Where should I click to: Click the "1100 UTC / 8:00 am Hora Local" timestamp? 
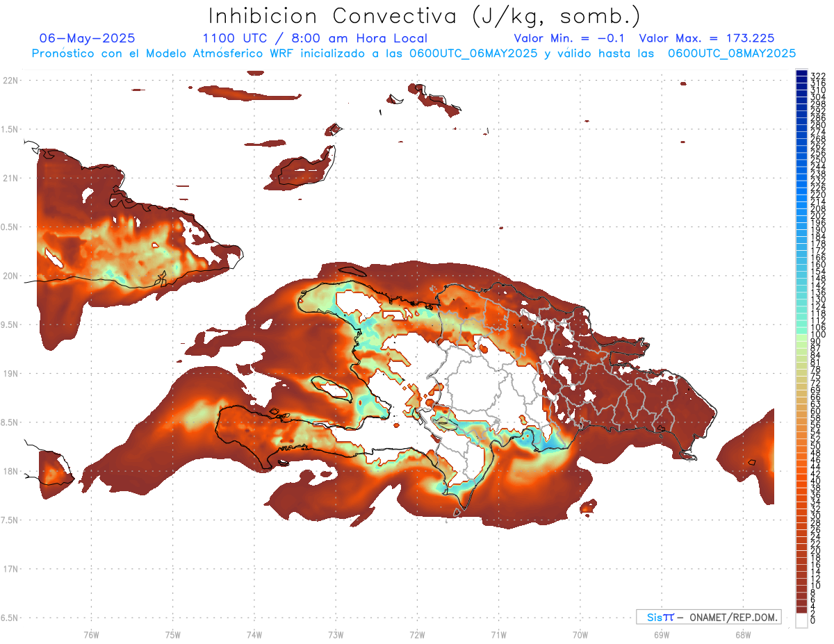coord(315,39)
